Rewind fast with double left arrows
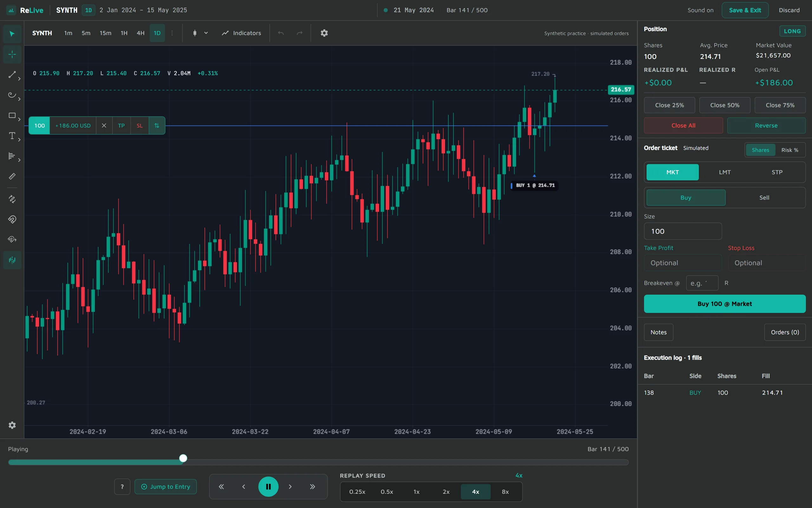Viewport: 812px width, 508px height. pyautogui.click(x=221, y=486)
